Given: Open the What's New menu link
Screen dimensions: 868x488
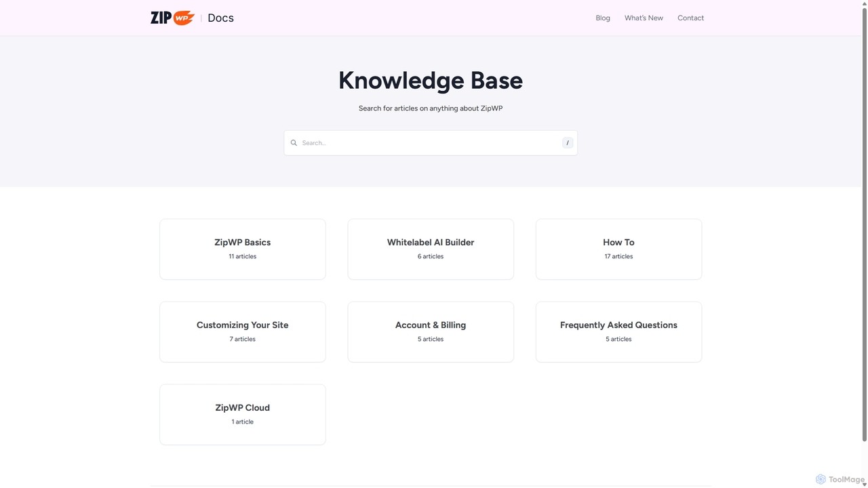Looking at the screenshot, I should coord(644,18).
